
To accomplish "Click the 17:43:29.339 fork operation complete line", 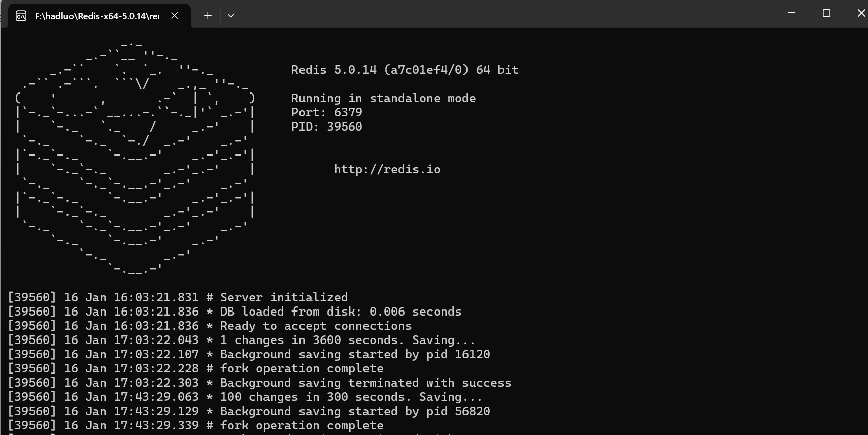I will (195, 425).
